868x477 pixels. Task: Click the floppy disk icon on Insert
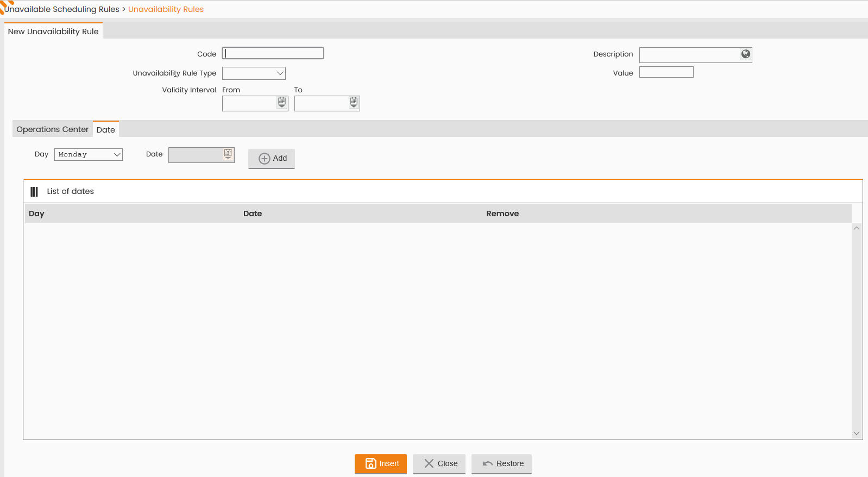pos(370,463)
